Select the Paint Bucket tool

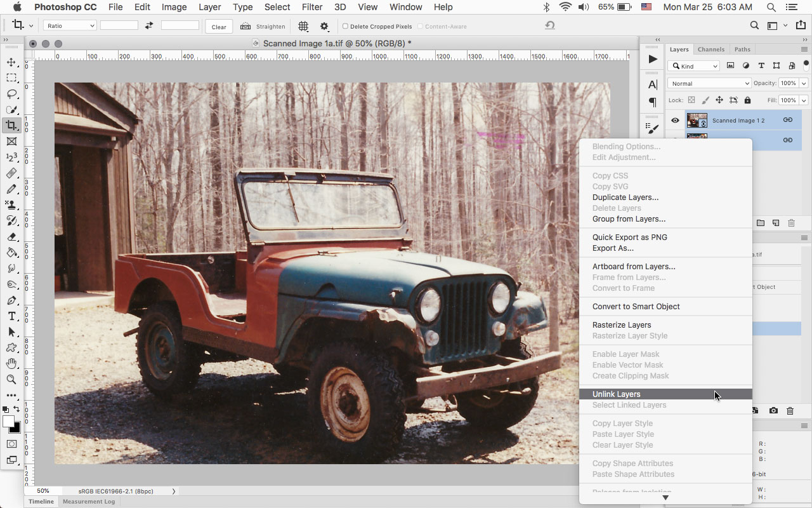pyautogui.click(x=11, y=253)
